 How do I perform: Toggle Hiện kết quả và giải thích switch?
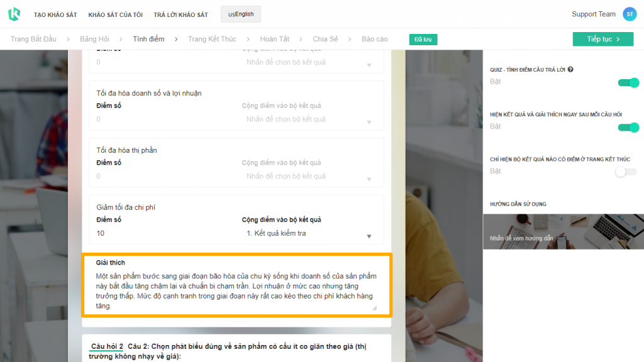click(628, 127)
